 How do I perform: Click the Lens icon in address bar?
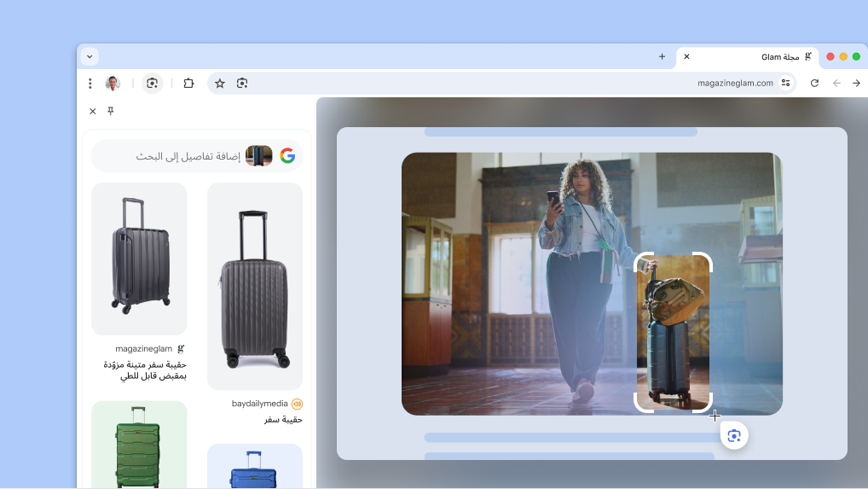(x=242, y=84)
